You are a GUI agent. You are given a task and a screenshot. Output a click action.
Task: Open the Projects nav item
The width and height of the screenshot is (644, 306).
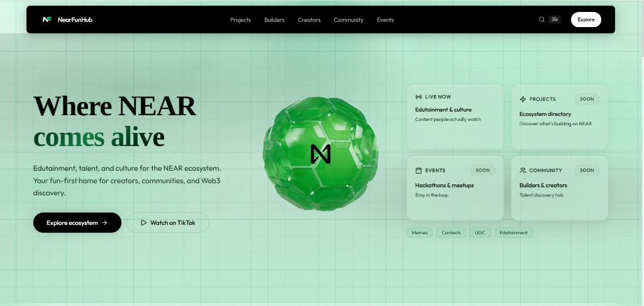pos(240,20)
